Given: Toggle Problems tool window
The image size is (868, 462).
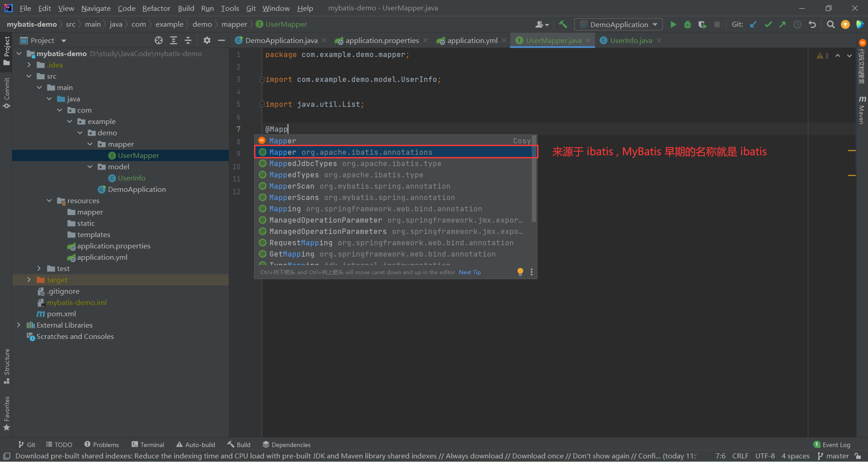Looking at the screenshot, I should [101, 445].
